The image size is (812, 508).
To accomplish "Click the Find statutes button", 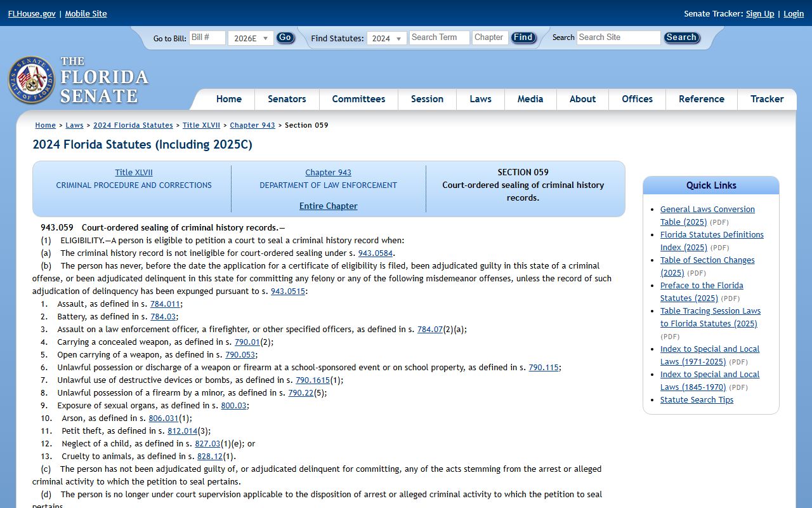I will 523,37.
